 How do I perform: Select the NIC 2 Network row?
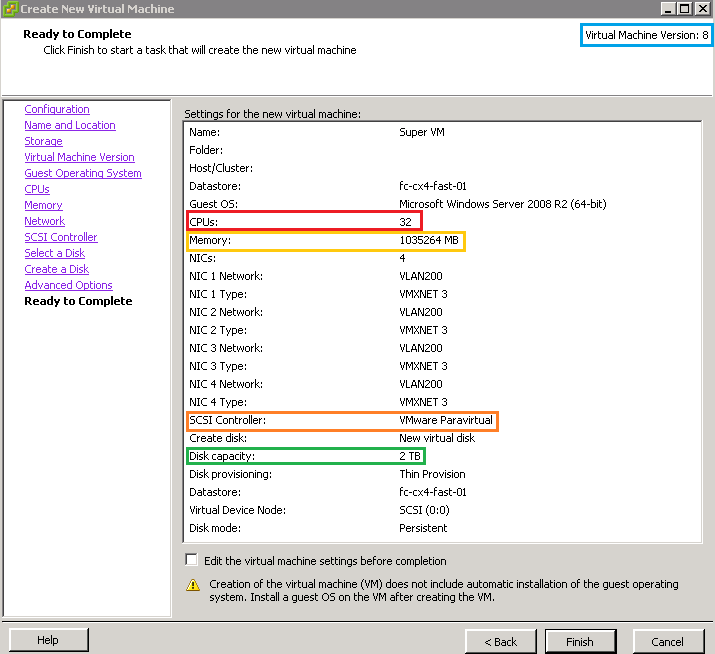tap(316, 312)
